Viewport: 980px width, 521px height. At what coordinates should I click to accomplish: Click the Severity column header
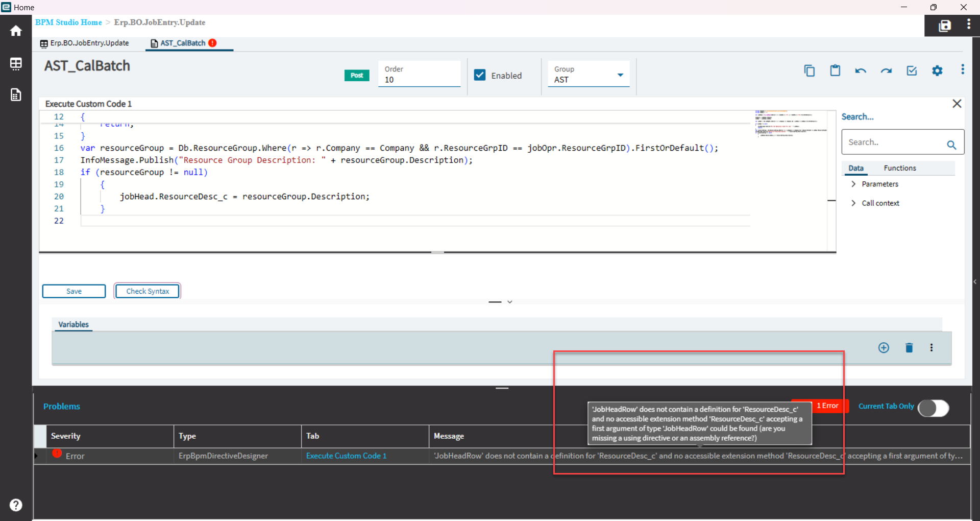pos(110,436)
